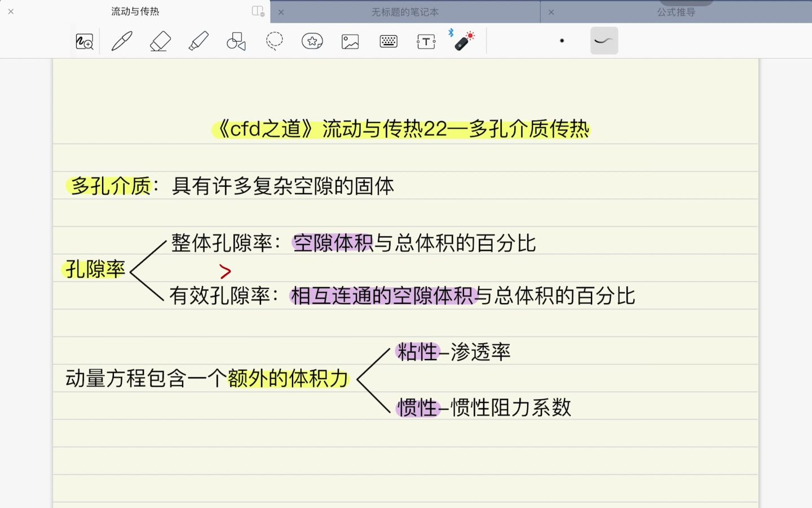Select the Highlighter tool
This screenshot has height=508, width=812.
click(198, 41)
